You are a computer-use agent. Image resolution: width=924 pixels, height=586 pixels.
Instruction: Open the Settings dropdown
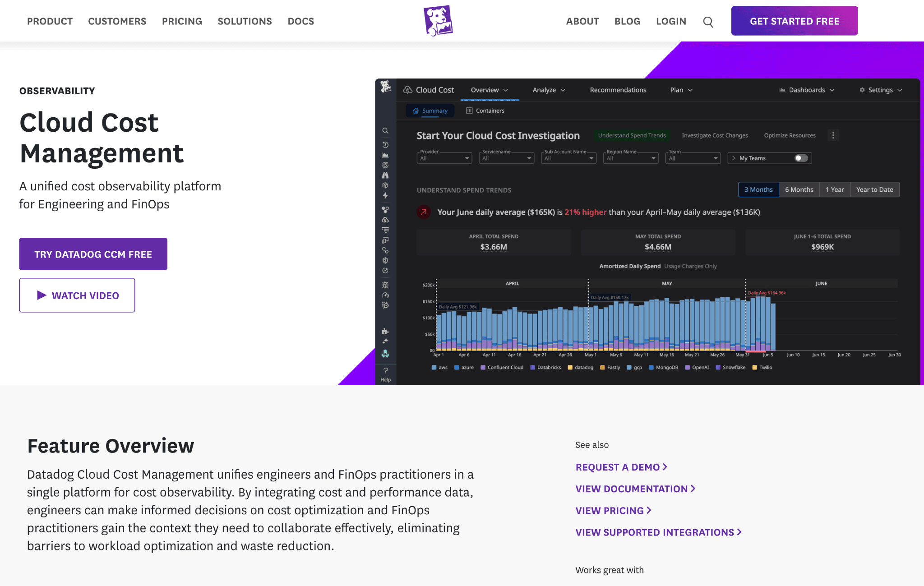[881, 90]
